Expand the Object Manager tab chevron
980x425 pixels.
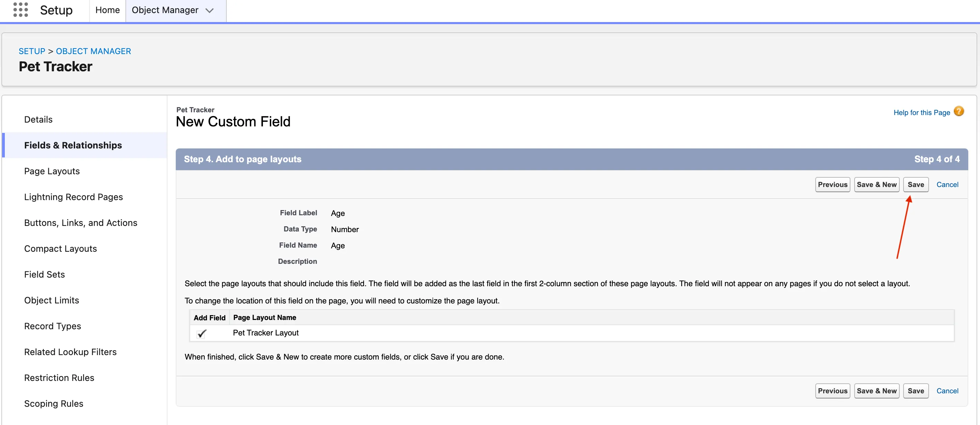[x=209, y=11]
